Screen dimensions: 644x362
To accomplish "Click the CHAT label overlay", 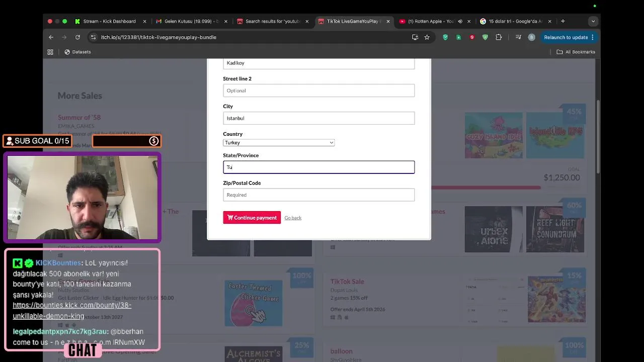I will click(x=82, y=350).
